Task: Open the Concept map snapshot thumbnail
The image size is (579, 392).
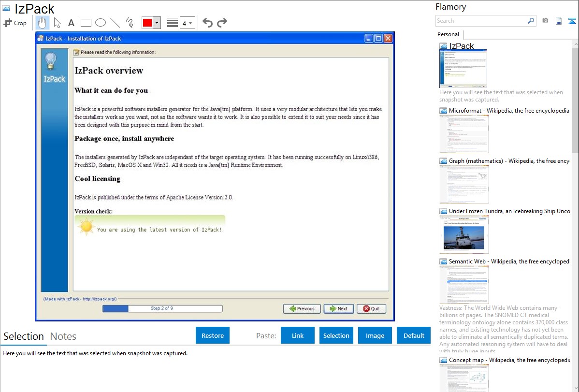Action: coord(464,377)
